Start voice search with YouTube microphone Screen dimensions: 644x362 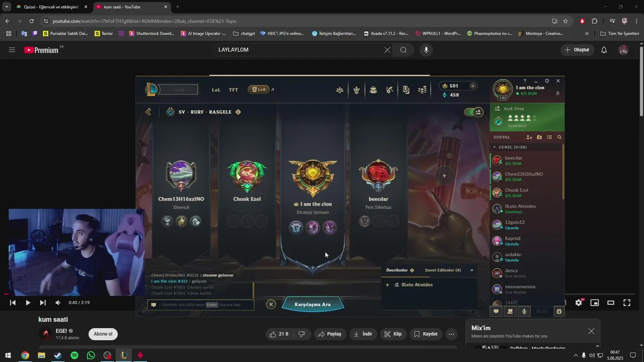426,50
